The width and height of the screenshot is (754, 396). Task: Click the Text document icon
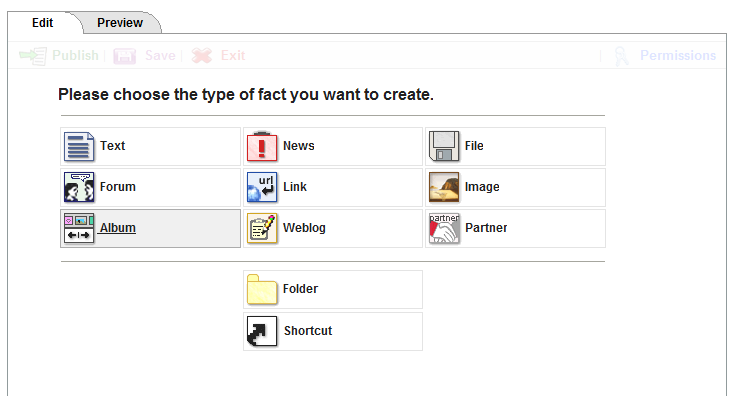click(79, 147)
